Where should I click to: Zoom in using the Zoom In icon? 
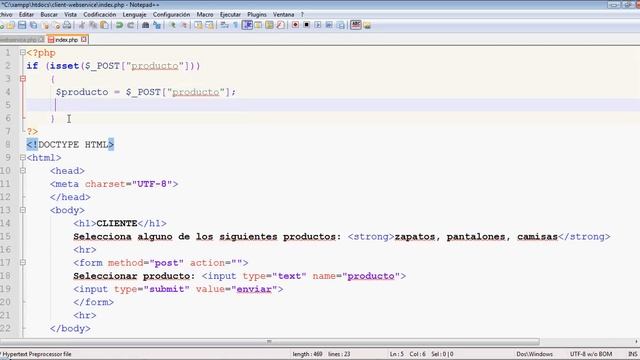tap(173, 25)
